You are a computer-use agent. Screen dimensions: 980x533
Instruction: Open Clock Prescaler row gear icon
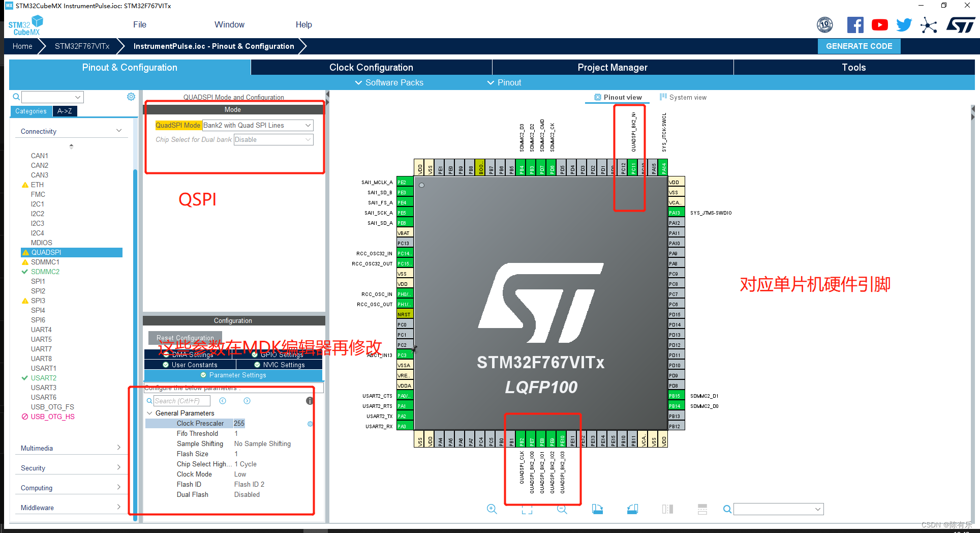click(310, 424)
